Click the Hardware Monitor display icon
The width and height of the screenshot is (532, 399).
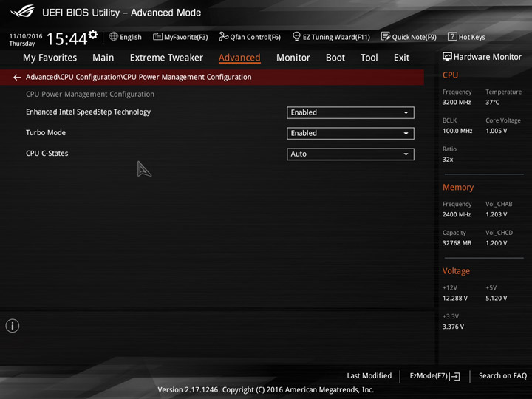click(447, 57)
